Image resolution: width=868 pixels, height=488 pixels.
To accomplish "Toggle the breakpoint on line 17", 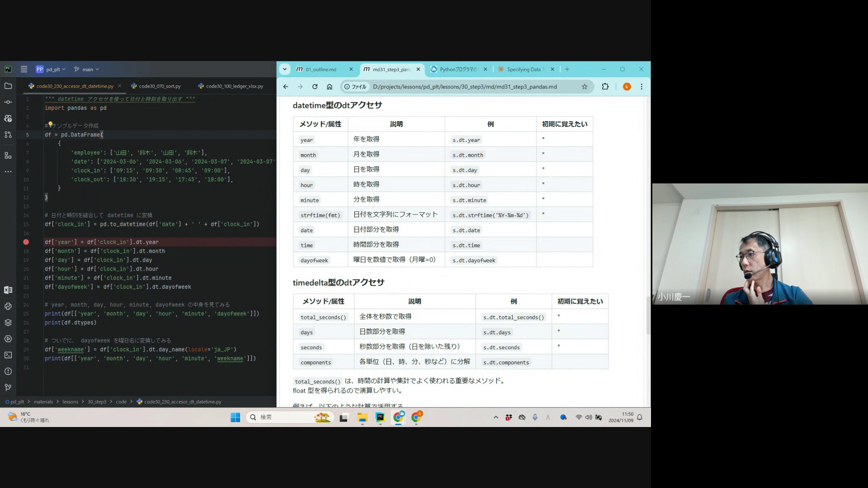I will coord(26,242).
